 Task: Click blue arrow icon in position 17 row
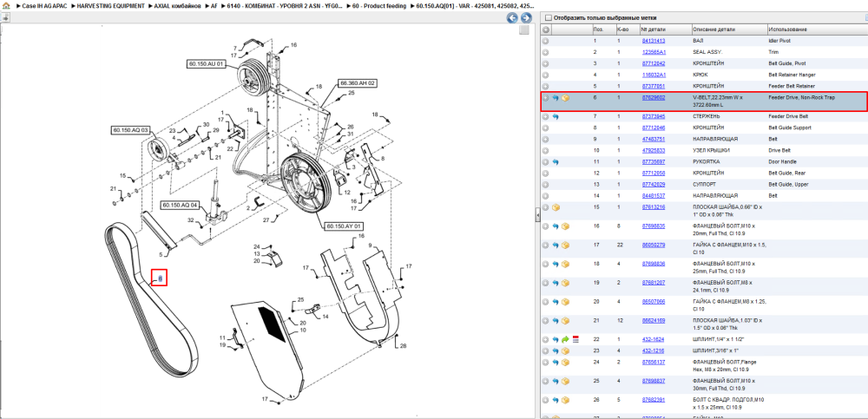pos(556,245)
